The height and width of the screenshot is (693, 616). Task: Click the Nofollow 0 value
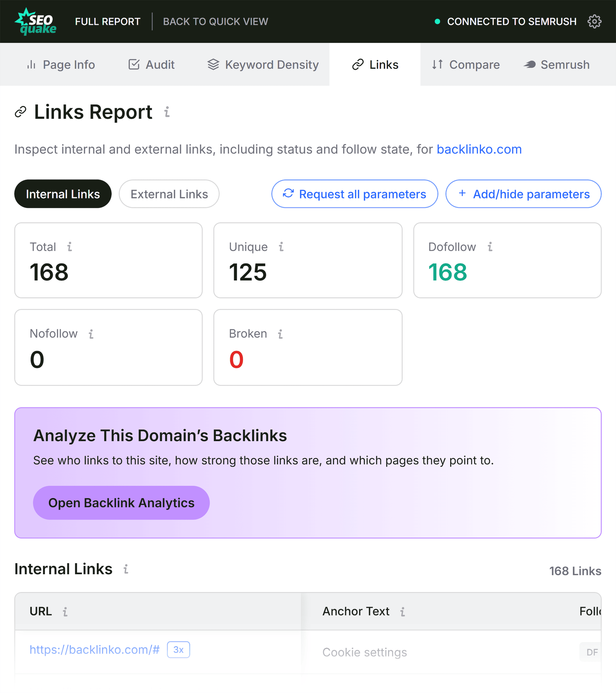pos(37,359)
